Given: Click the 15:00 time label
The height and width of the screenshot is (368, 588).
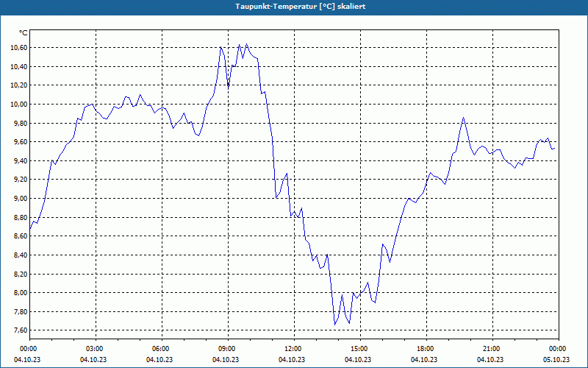Looking at the screenshot, I should pyautogui.click(x=358, y=349).
